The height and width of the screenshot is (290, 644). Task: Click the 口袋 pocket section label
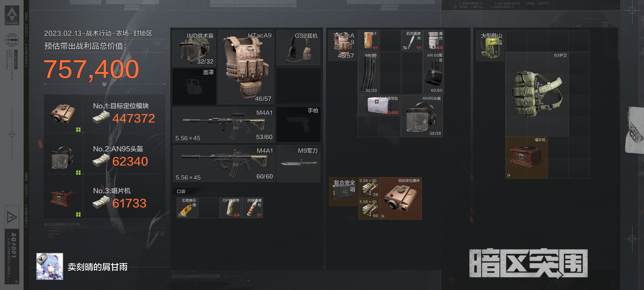[x=181, y=192]
